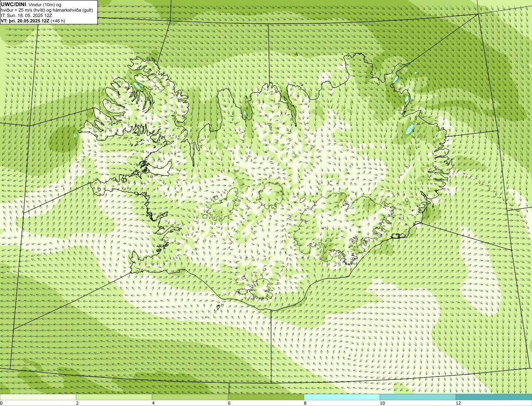Click the 'UWC/DINI: Vindur (10m) og' title line

point(31,4)
